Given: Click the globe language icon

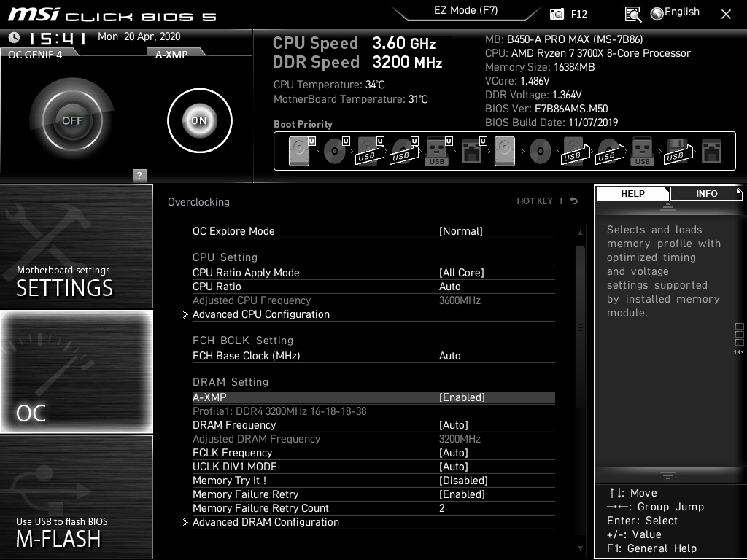Looking at the screenshot, I should pos(657,14).
